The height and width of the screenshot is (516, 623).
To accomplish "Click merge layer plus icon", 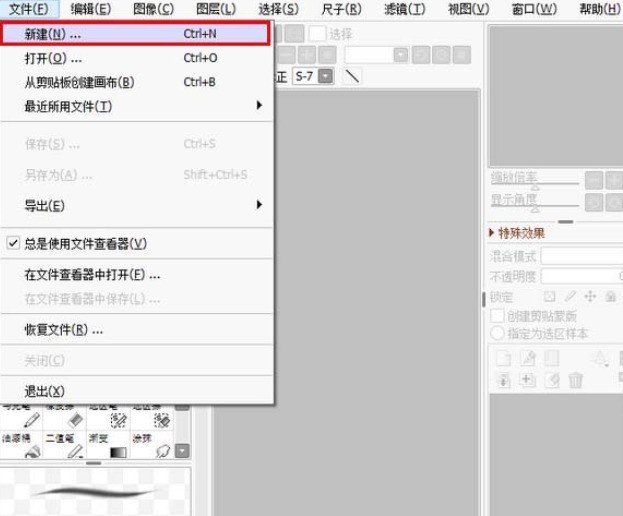I will point(528,380).
